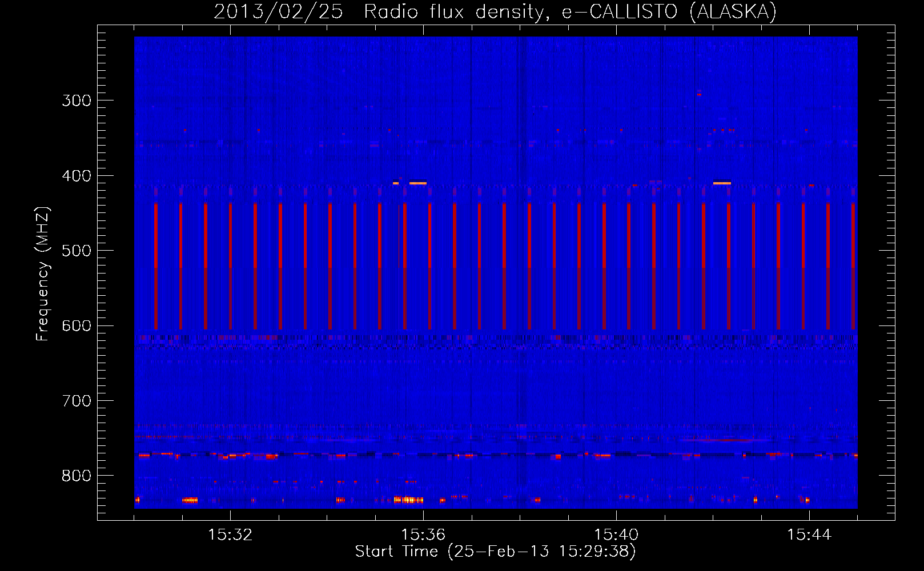Click the 800 frequency tick label
This screenshot has width=924, height=571.
click(x=77, y=476)
